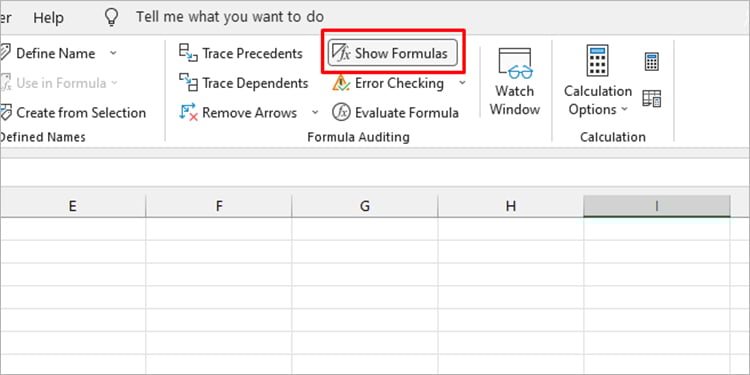Expand the Remove Arrows dropdown arrow
The height and width of the screenshot is (375, 750).
tap(315, 112)
